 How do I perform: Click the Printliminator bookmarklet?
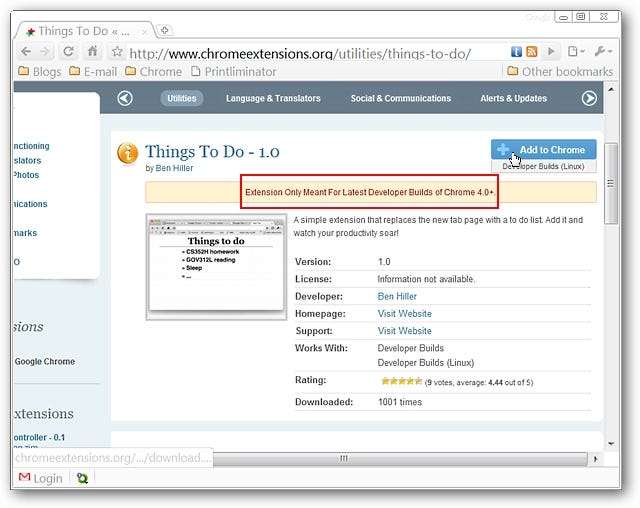pos(234,72)
